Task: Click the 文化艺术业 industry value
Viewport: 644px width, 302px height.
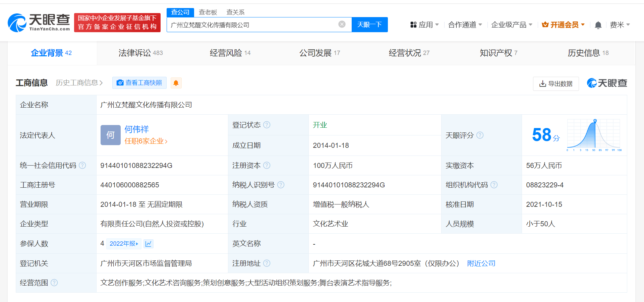Action: pos(331,224)
